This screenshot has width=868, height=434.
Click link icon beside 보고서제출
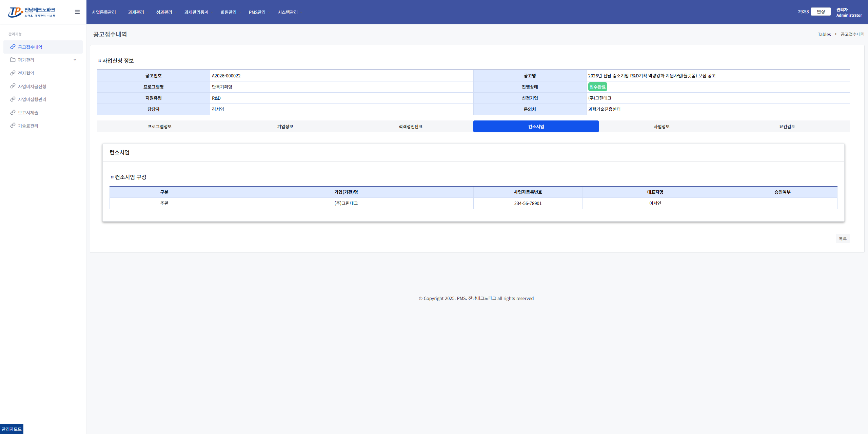(13, 112)
